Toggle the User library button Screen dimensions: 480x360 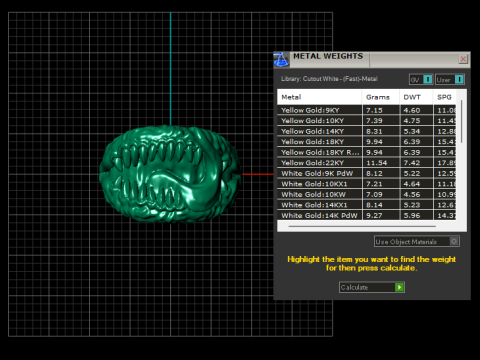[x=450, y=80]
